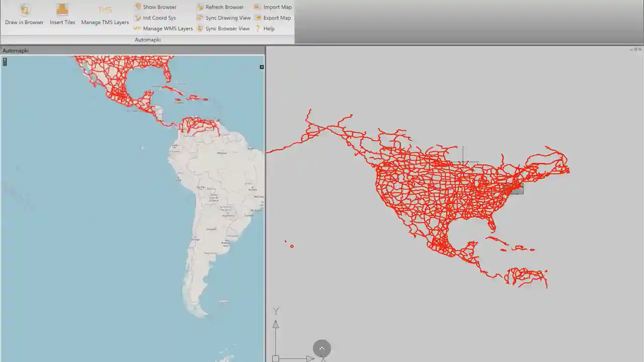Click the Show Browser icon
This screenshot has height=362, width=644.
pyautogui.click(x=137, y=7)
